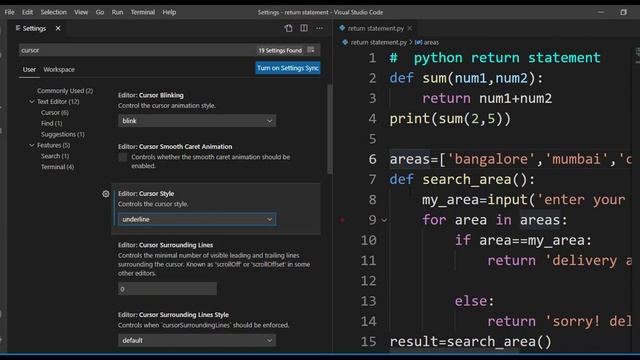The height and width of the screenshot is (360, 640).
Task: Fold code at line 9
Action: (x=384, y=220)
